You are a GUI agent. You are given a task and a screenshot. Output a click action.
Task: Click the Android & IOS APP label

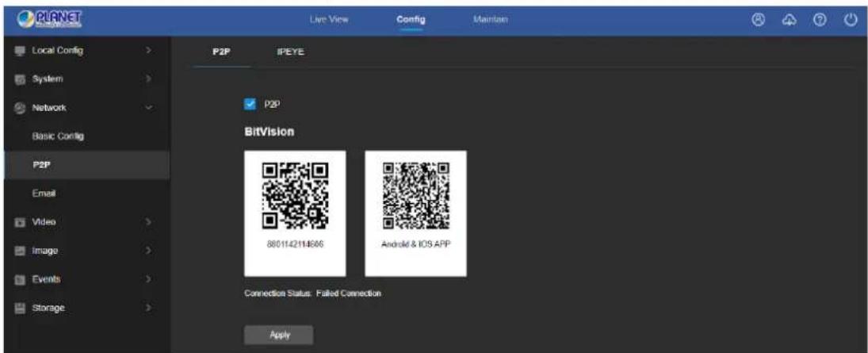pyautogui.click(x=415, y=245)
